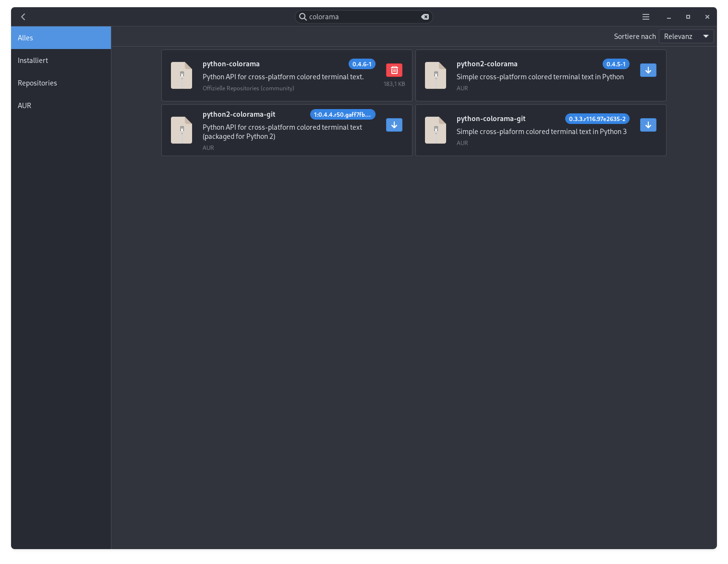The width and height of the screenshot is (728, 564).
Task: Click the search magnifier icon
Action: coord(303,17)
